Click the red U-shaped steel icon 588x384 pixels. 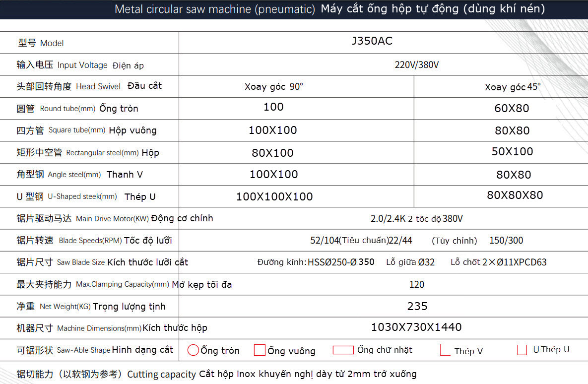pyautogui.click(x=522, y=350)
